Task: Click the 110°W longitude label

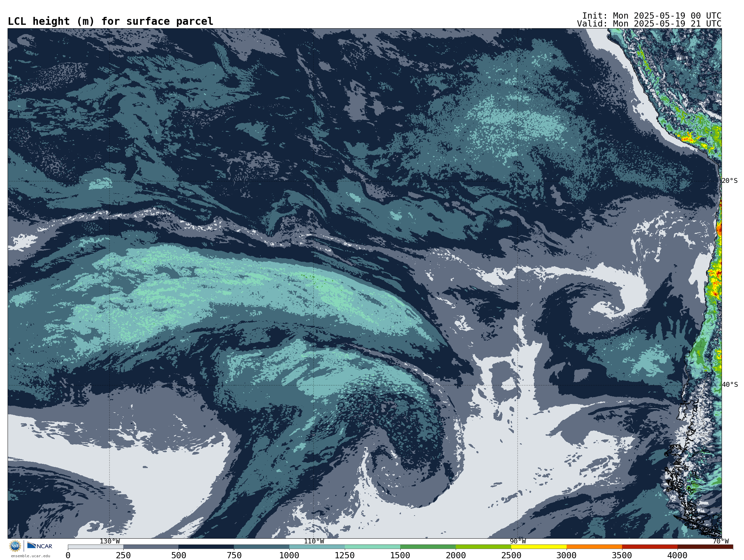Action: 314,541
